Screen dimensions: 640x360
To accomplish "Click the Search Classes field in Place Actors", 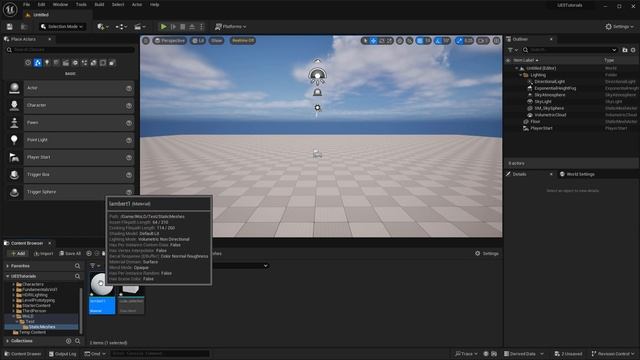I will tap(70, 50).
